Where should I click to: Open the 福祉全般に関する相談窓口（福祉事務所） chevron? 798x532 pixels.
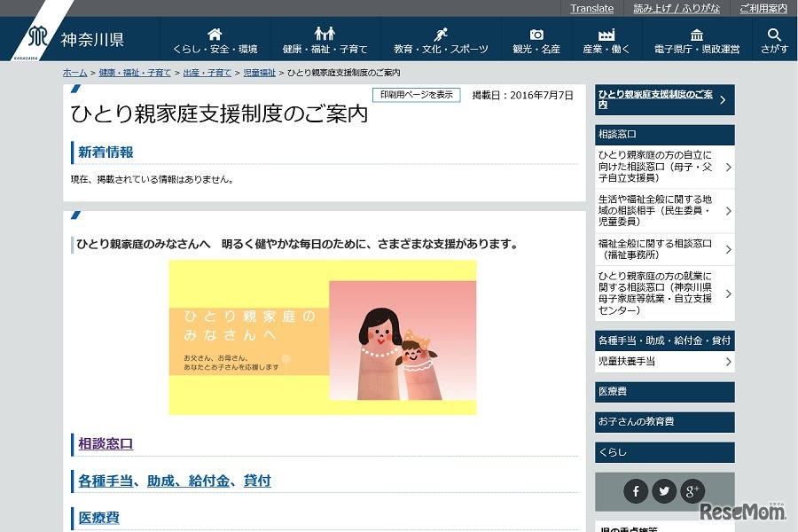pos(729,249)
